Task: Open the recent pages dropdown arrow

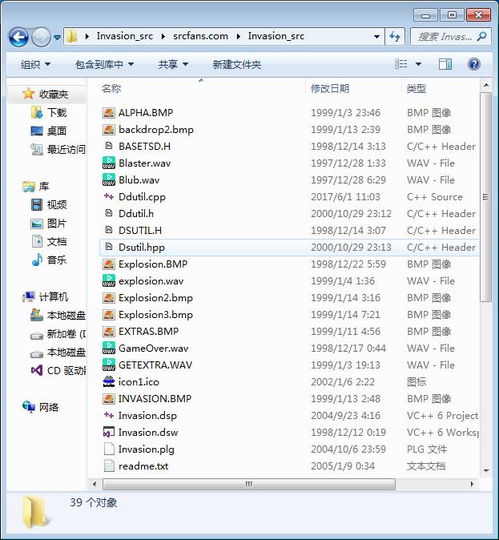Action: [57, 37]
